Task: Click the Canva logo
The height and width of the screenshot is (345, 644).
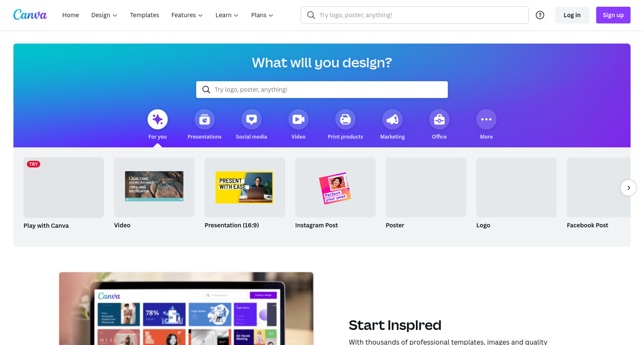Action: click(30, 15)
